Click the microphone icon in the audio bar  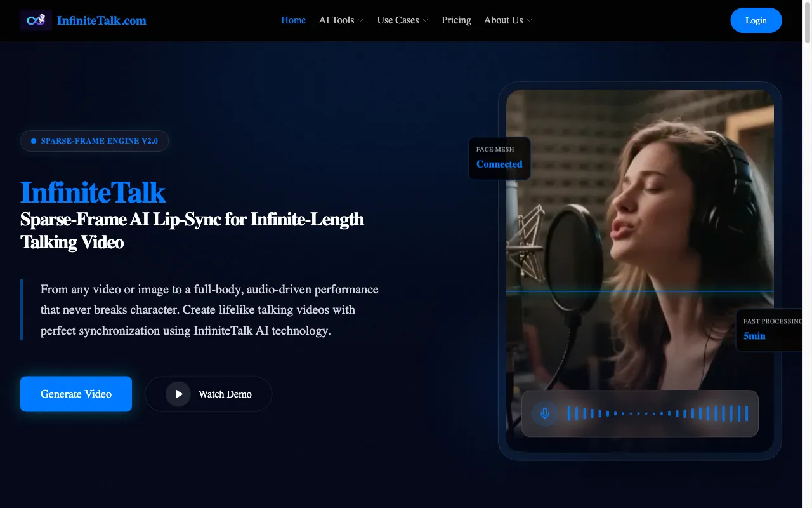click(x=544, y=413)
